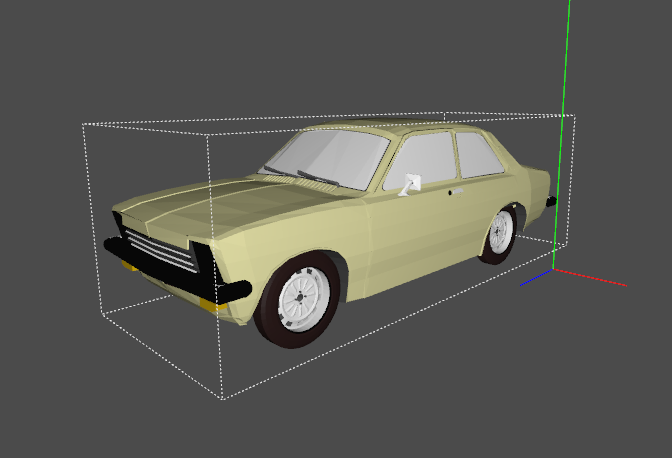The height and width of the screenshot is (458, 672).
Task: Select the rear side window
Action: [478, 155]
